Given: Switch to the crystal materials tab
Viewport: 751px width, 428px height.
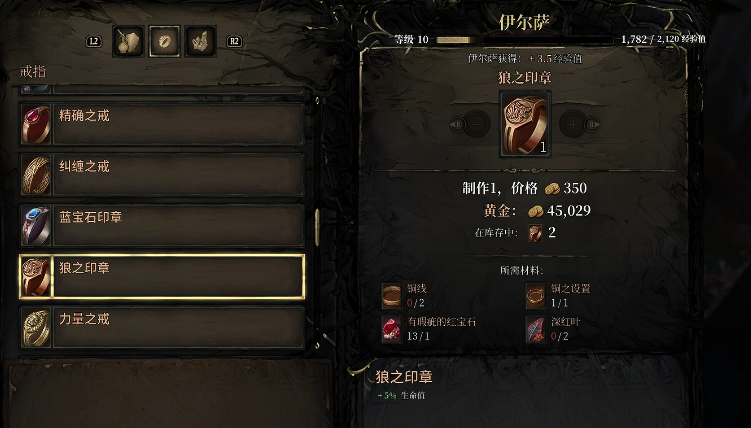Looking at the screenshot, I should tap(201, 41).
